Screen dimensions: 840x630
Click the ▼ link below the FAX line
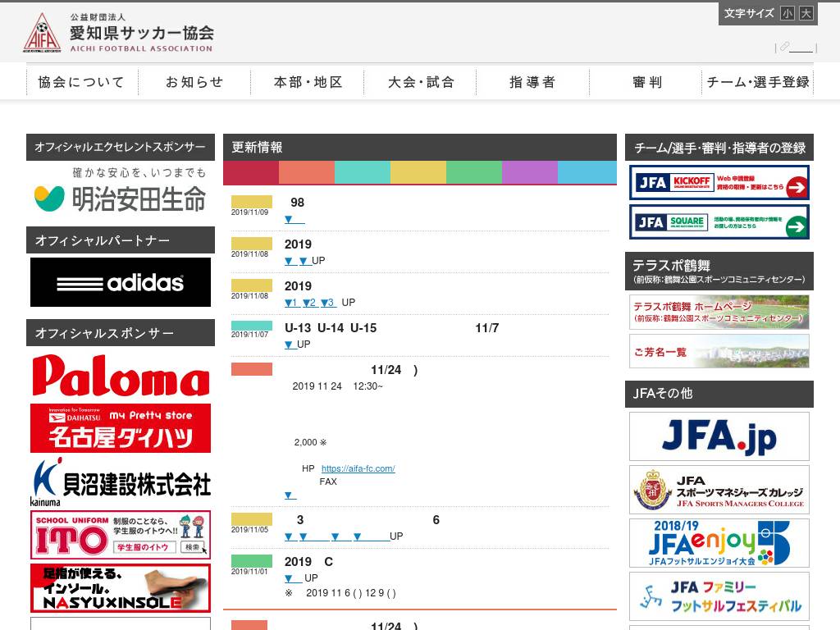(x=290, y=495)
